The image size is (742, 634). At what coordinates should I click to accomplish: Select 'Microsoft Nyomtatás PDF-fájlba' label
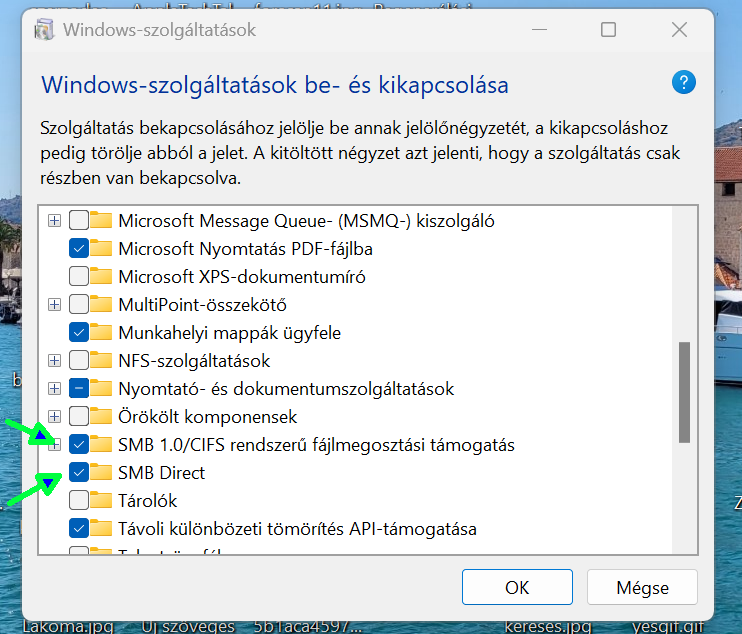click(246, 249)
